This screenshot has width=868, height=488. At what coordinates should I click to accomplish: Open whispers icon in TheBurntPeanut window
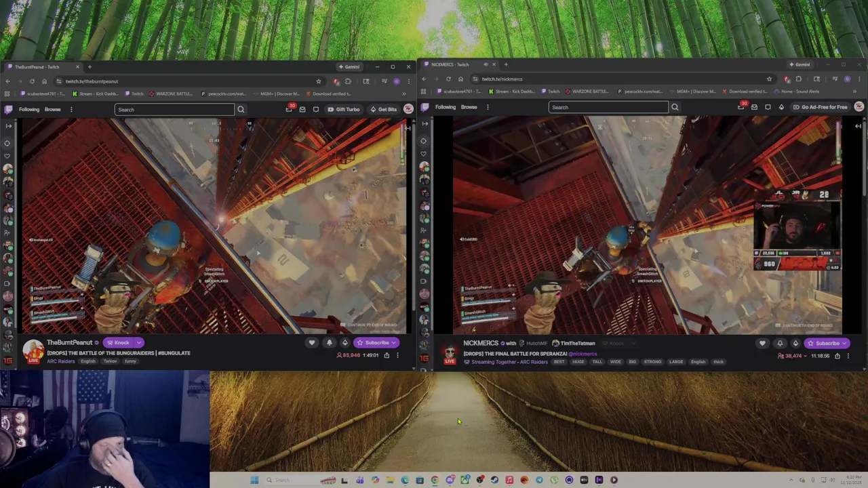[x=315, y=109]
